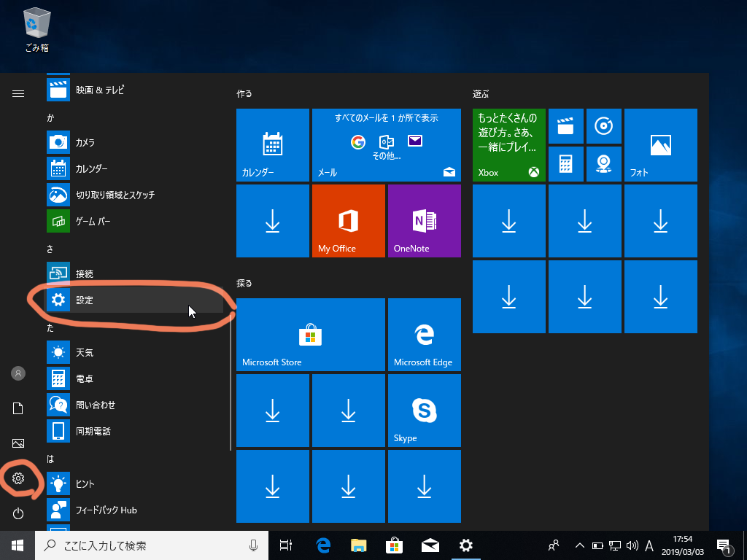Launch the My Office tile
Image resolution: width=747 pixels, height=560 pixels.
[348, 221]
